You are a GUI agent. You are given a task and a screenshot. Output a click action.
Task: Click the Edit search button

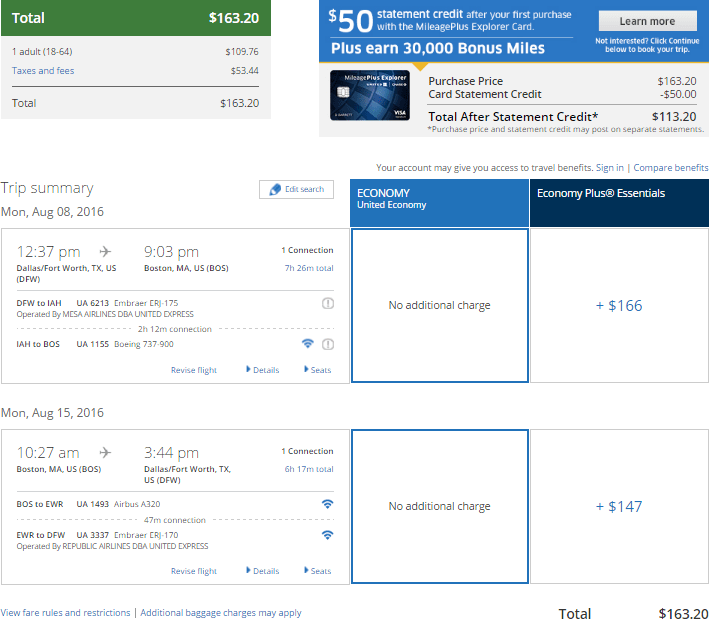pos(296,189)
